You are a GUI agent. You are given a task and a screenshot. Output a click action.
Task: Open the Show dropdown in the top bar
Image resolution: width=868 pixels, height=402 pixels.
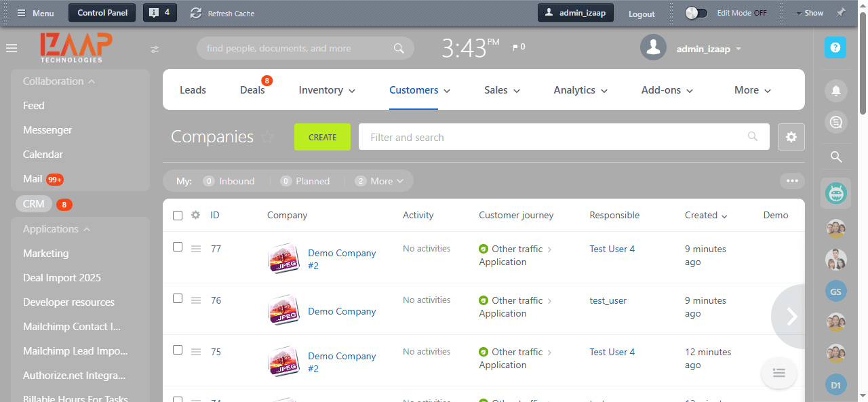(x=810, y=12)
